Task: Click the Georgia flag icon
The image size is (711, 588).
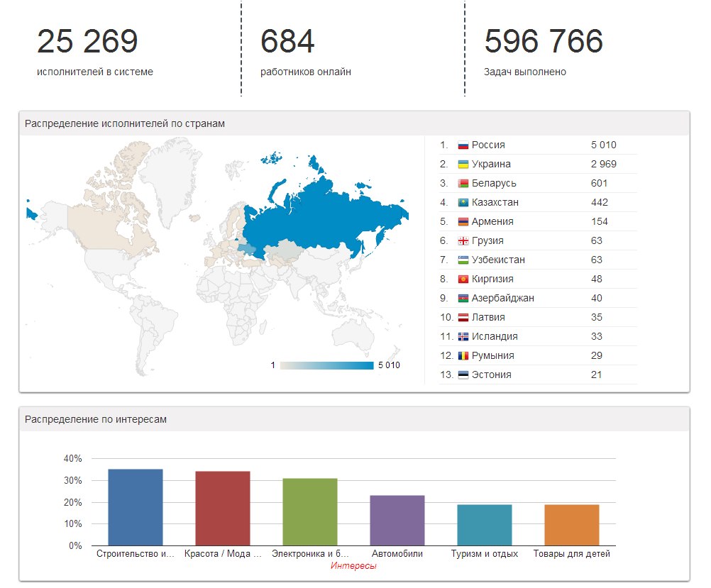Action: 463,241
